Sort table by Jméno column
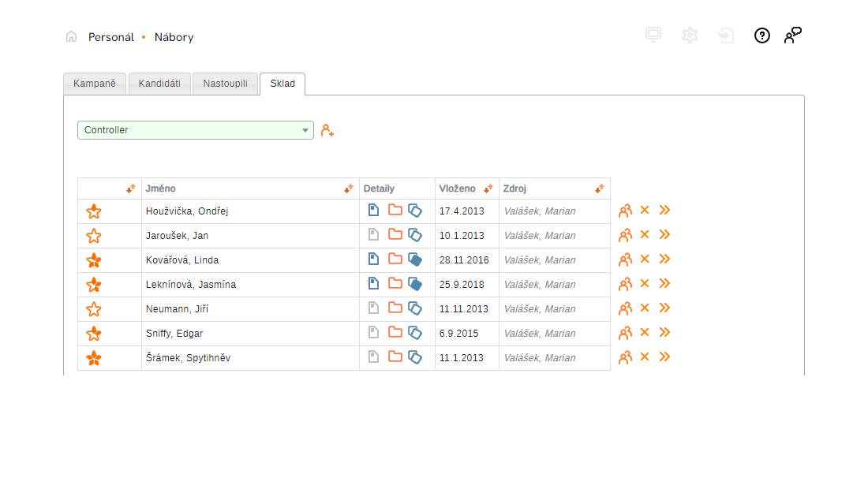868x489 pixels. click(349, 189)
